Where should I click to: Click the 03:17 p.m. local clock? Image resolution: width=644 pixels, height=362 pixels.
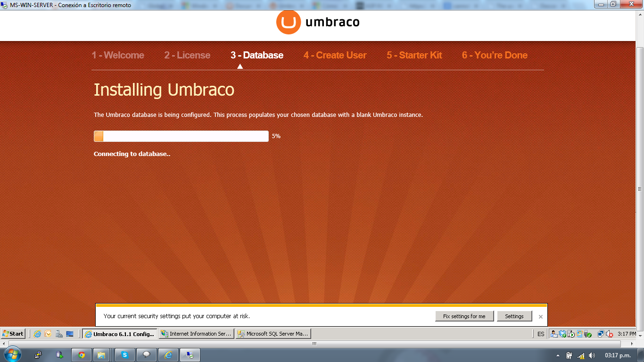click(x=618, y=355)
